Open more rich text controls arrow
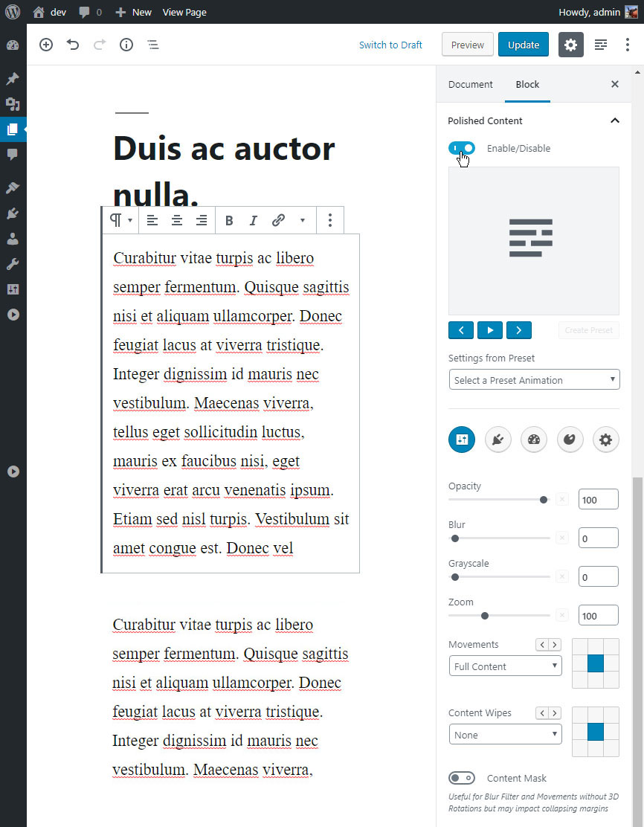The image size is (644, 827). point(302,220)
